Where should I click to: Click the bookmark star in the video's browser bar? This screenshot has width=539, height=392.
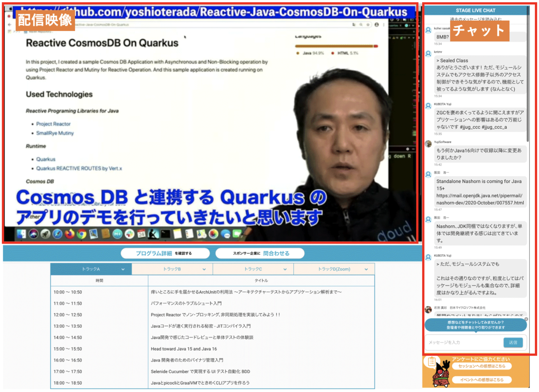[x=368, y=24]
